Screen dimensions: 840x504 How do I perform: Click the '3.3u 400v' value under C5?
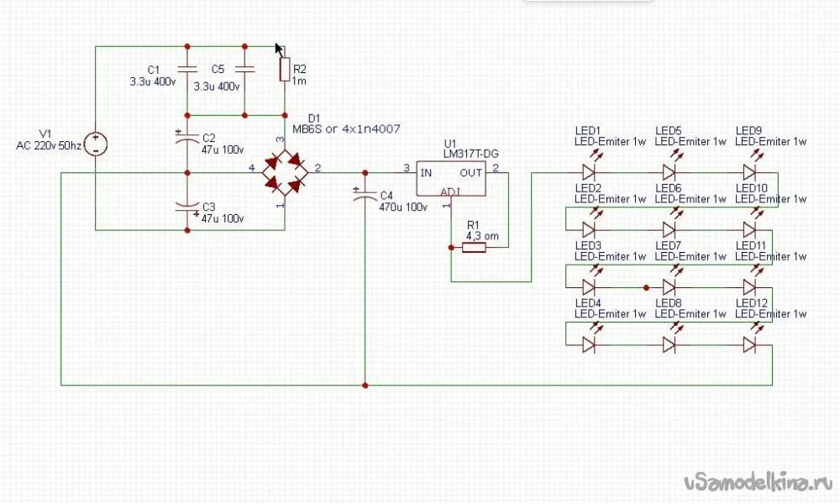click(x=217, y=87)
